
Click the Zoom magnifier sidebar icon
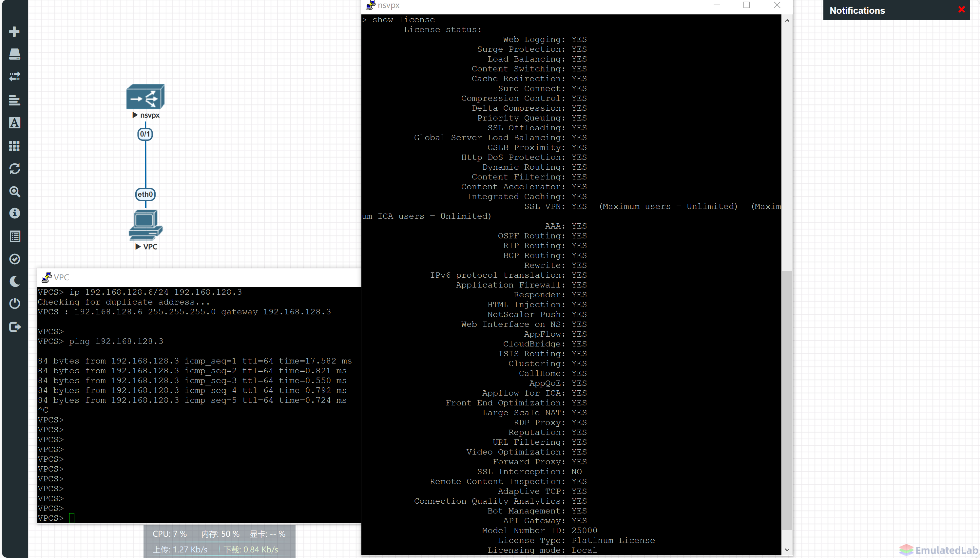[14, 191]
